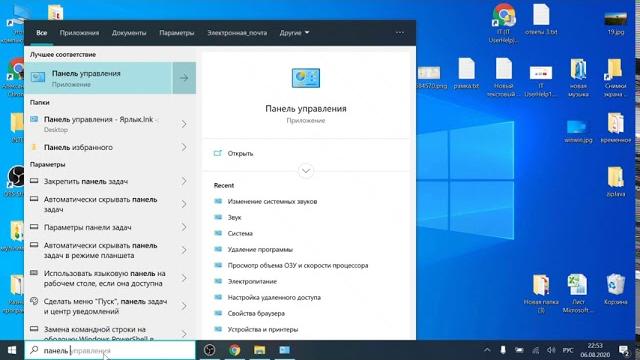Select Новый текстовый документ desktop file
Image resolution: width=640 pixels, height=360 pixels.
pos(504,77)
